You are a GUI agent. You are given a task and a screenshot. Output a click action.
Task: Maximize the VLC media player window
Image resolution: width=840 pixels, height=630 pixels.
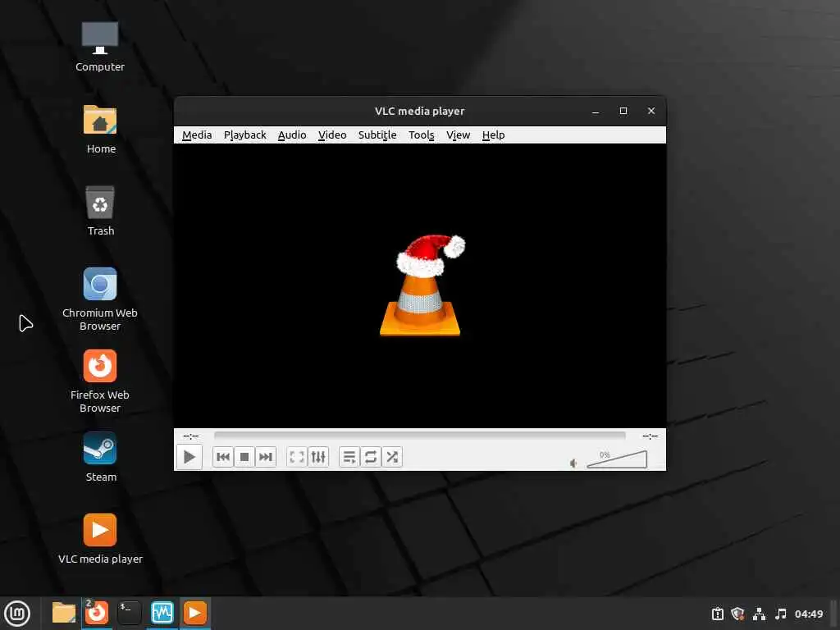(623, 111)
